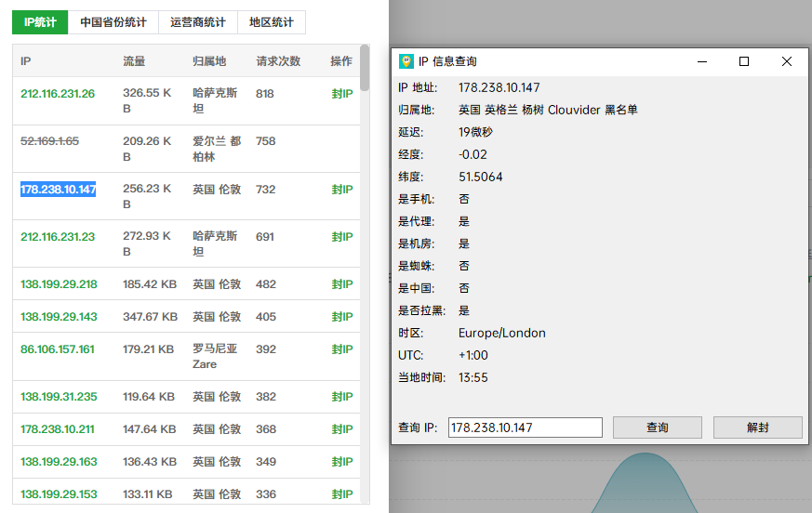This screenshot has width=812, height=513.
Task: Maximize the IP 信息查询 window
Action: point(744,61)
